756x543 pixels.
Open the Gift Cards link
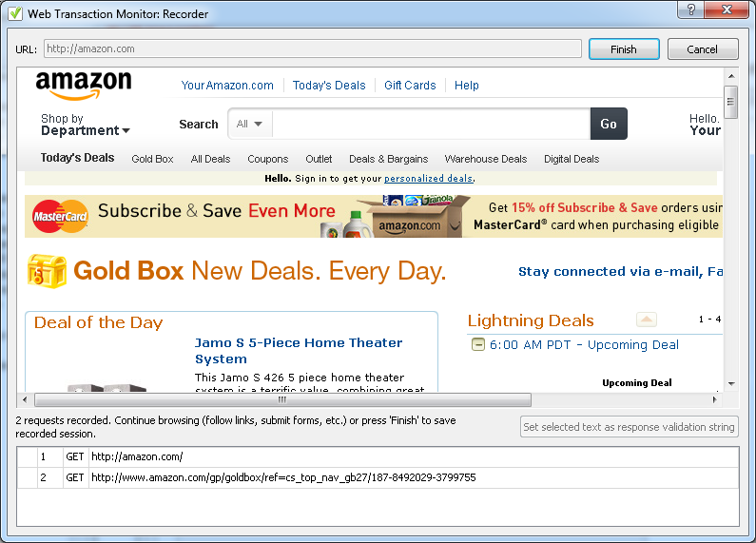point(410,86)
